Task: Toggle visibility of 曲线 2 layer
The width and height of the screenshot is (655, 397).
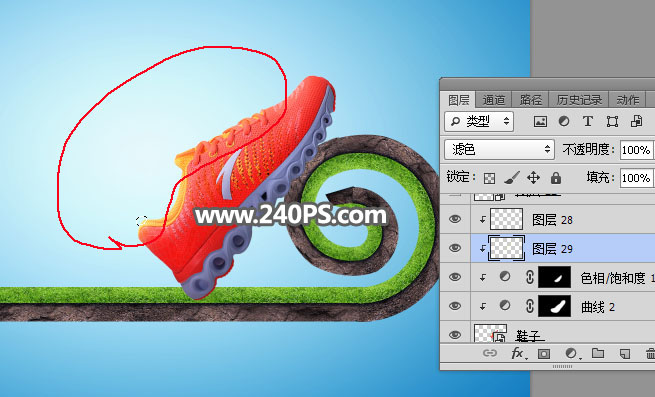Action: (455, 306)
